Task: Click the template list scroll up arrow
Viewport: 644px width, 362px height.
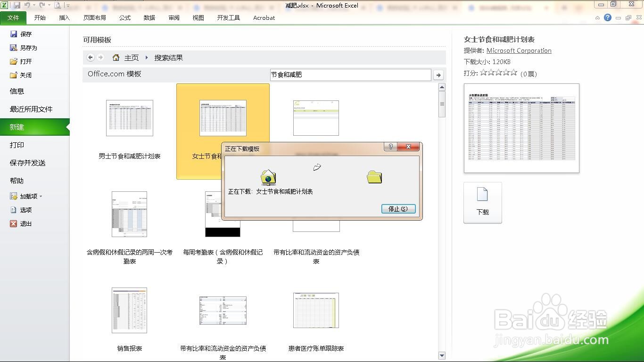Action: point(442,87)
